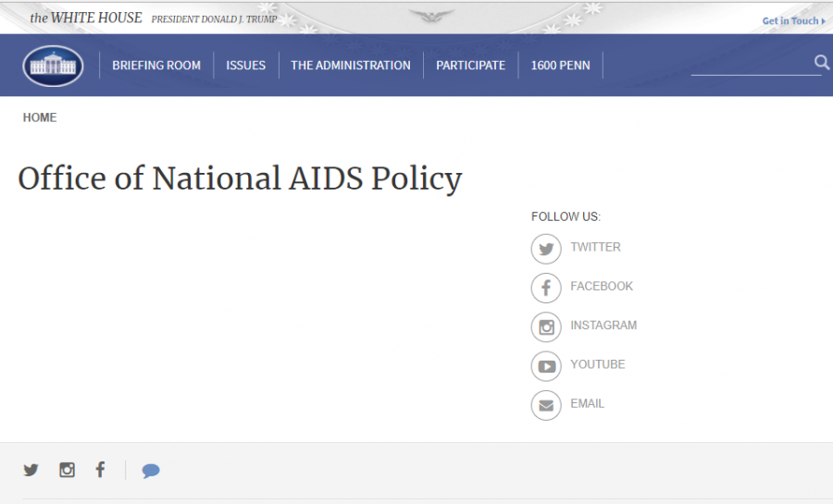The height and width of the screenshot is (504, 833).
Task: Click the blue speech bubble icon
Action: [x=151, y=471]
